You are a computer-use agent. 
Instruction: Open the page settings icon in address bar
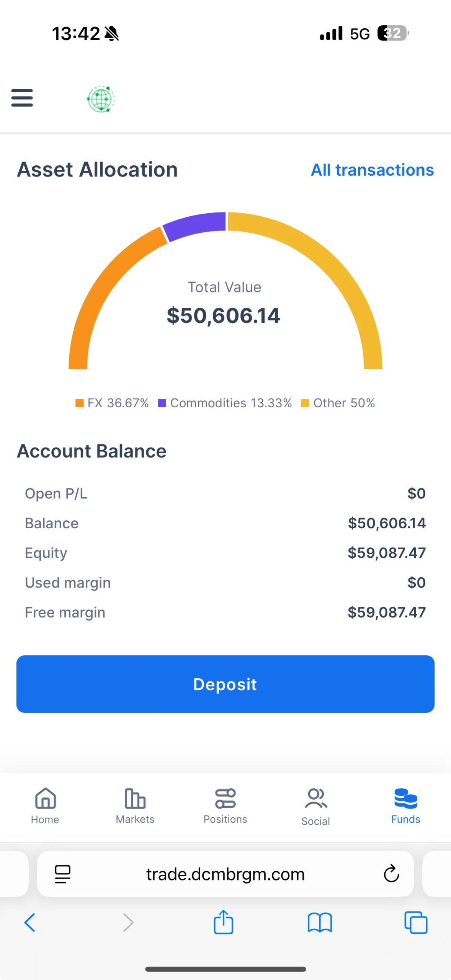pyautogui.click(x=63, y=874)
